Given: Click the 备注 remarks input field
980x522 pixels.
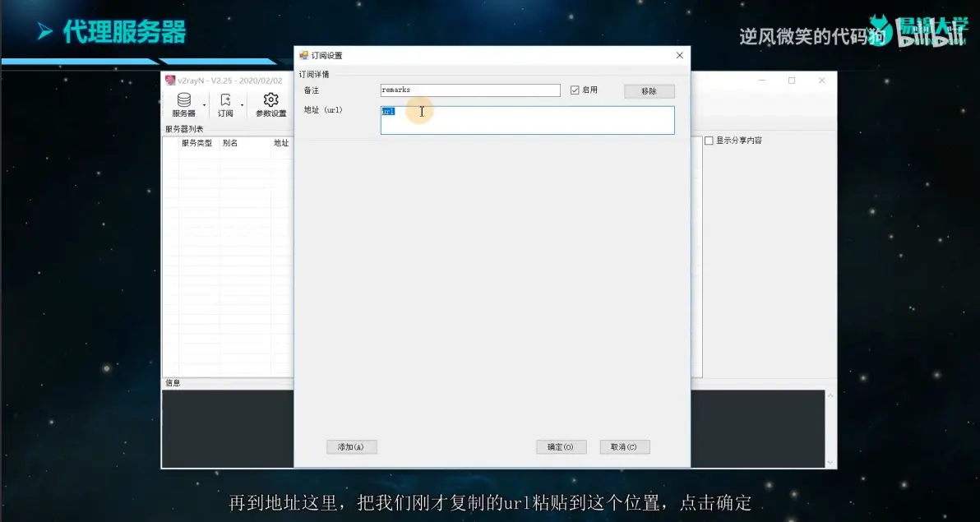Looking at the screenshot, I should pos(470,90).
